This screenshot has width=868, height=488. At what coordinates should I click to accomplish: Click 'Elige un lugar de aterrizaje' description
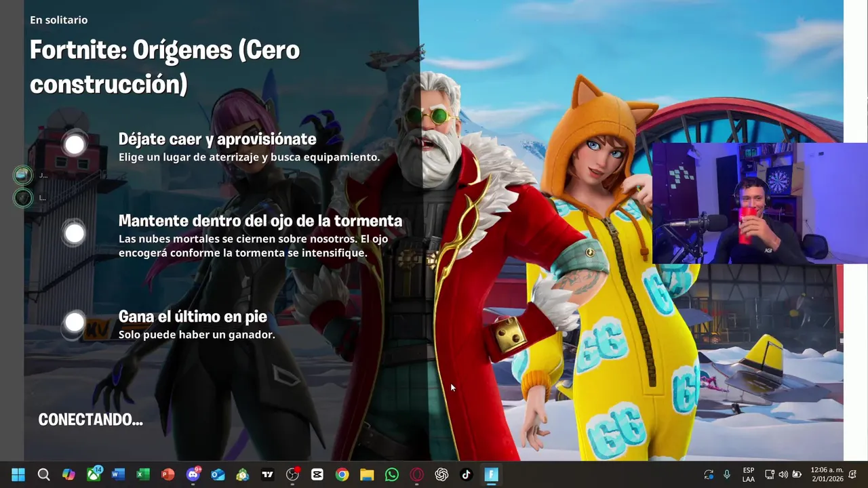[249, 157]
